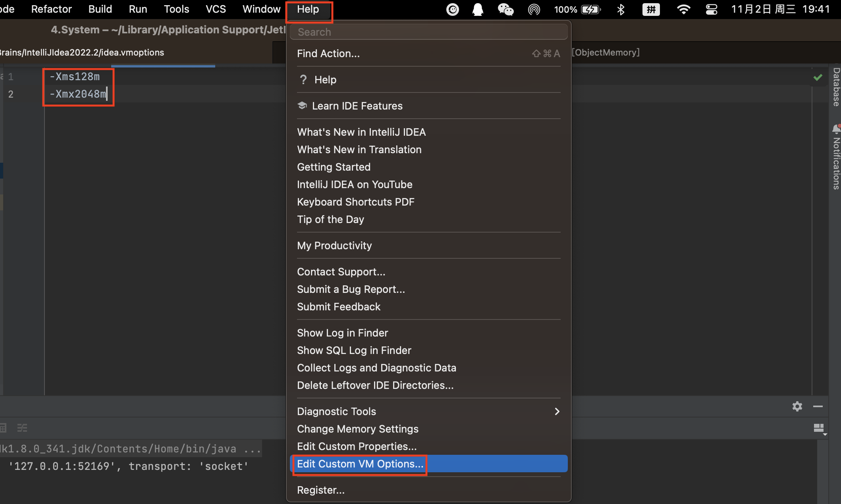Image resolution: width=841 pixels, height=504 pixels.
Task: Show Tip of the Day
Action: [428, 219]
